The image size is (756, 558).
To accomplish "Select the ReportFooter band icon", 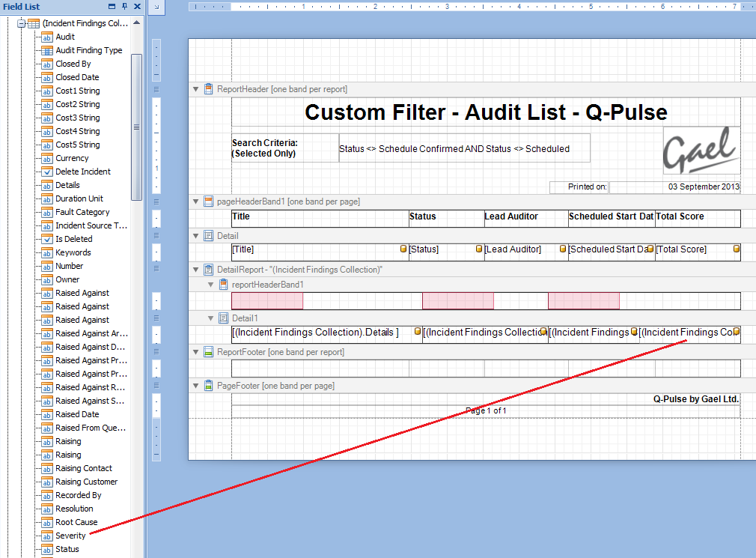I will pyautogui.click(x=208, y=352).
